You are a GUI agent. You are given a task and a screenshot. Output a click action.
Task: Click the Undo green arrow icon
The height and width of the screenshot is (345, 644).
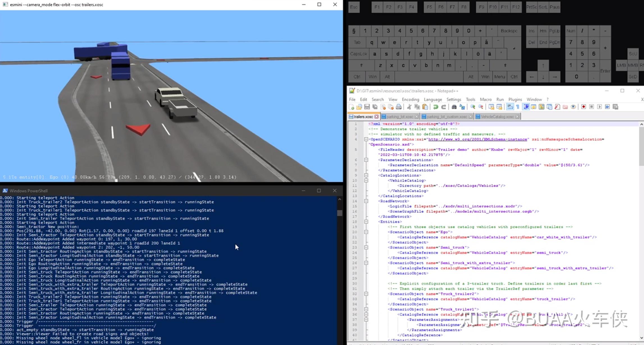point(436,107)
